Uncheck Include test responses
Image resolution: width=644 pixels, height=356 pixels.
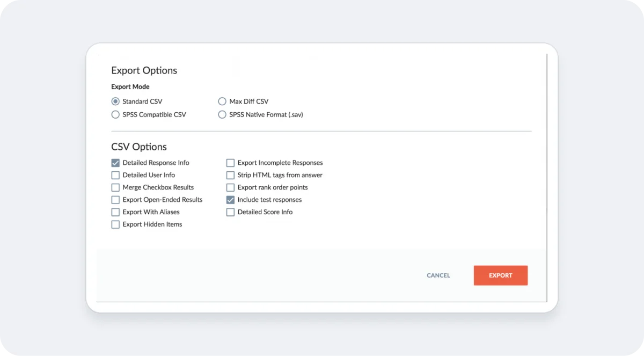(x=230, y=200)
